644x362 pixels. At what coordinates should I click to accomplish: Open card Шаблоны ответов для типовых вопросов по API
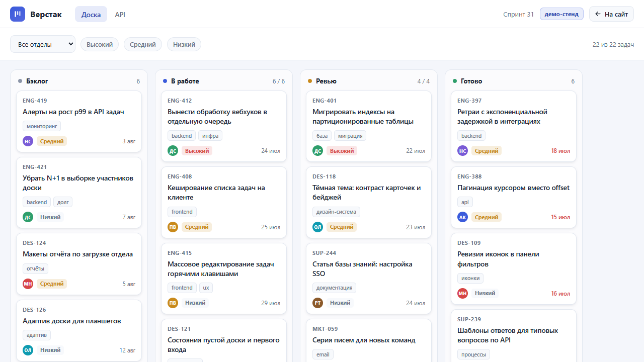[x=514, y=335]
